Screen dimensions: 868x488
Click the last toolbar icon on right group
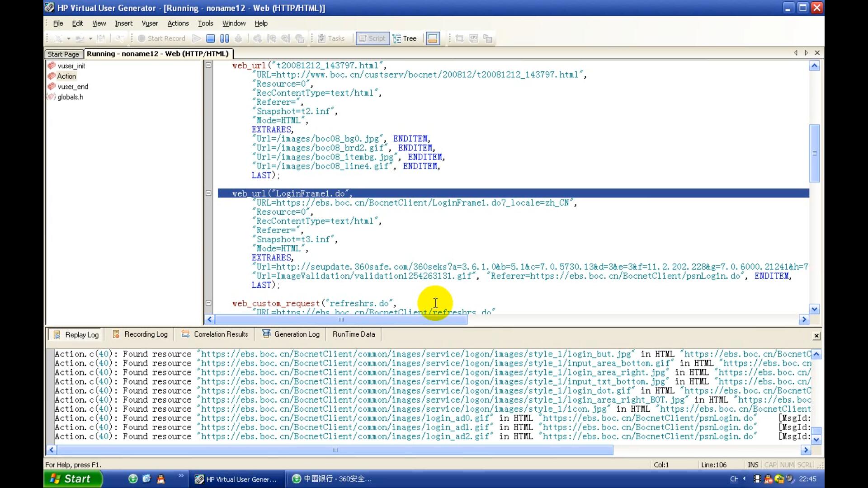[488, 38]
